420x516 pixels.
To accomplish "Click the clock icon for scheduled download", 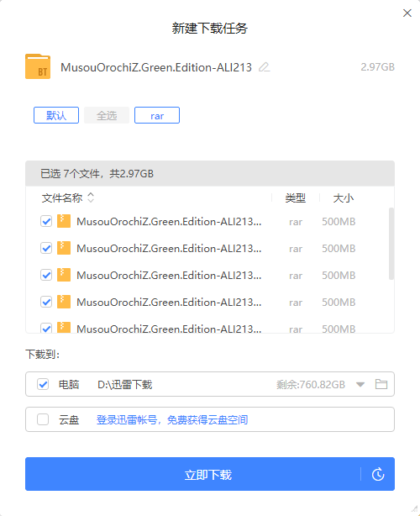I will coord(378,474).
